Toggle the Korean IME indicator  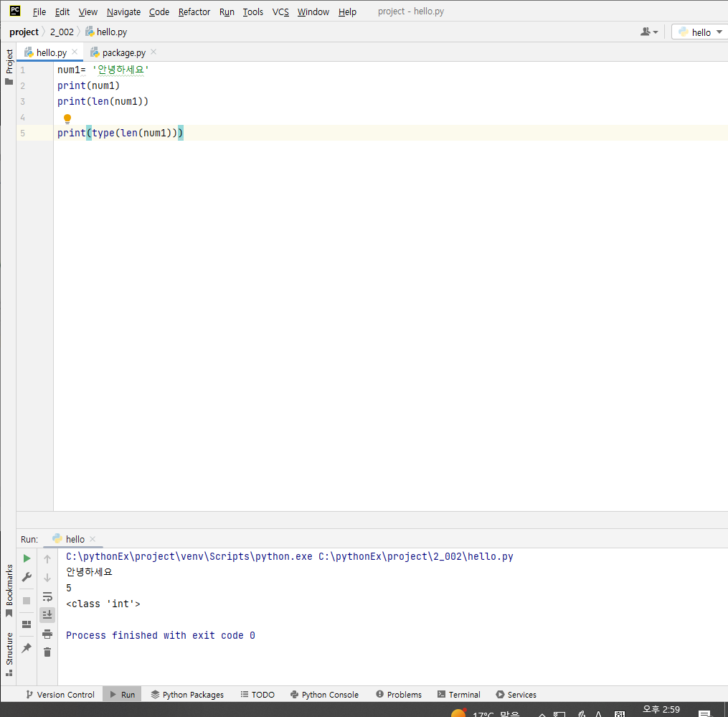620,713
